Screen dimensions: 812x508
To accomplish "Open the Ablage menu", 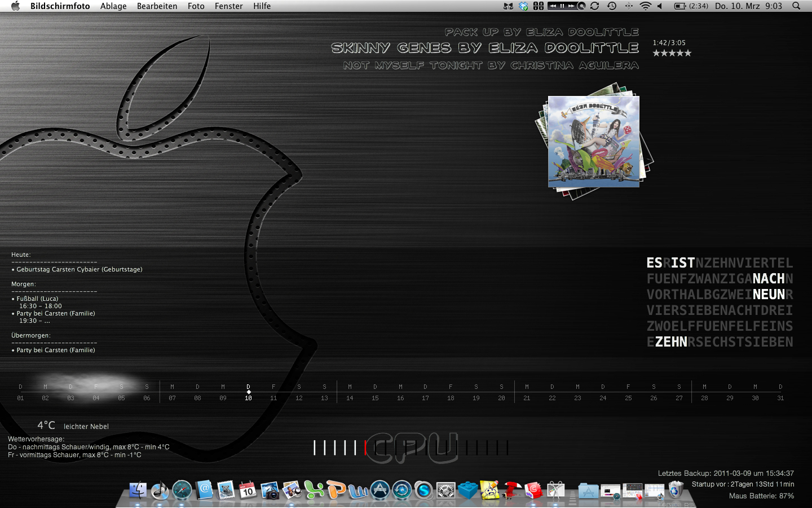I will pos(113,6).
